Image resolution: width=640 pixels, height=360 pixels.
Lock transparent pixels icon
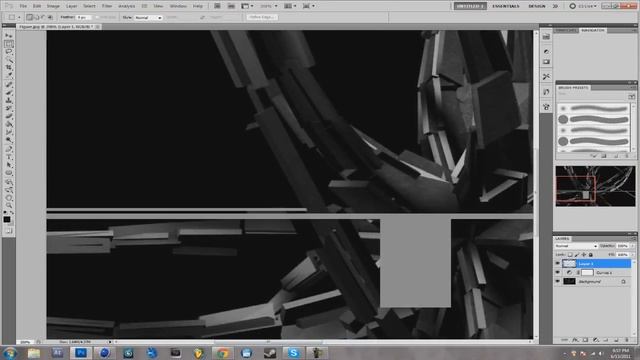pyautogui.click(x=570, y=255)
